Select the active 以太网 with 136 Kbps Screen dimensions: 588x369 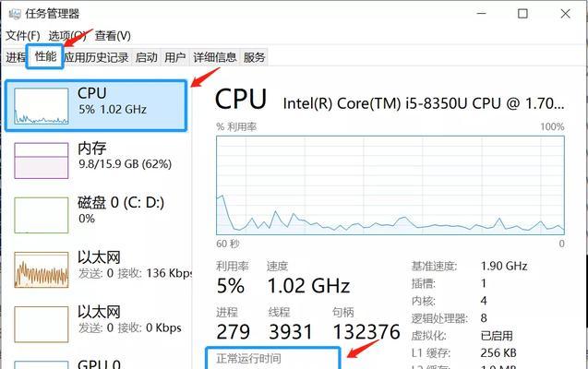pos(96,268)
